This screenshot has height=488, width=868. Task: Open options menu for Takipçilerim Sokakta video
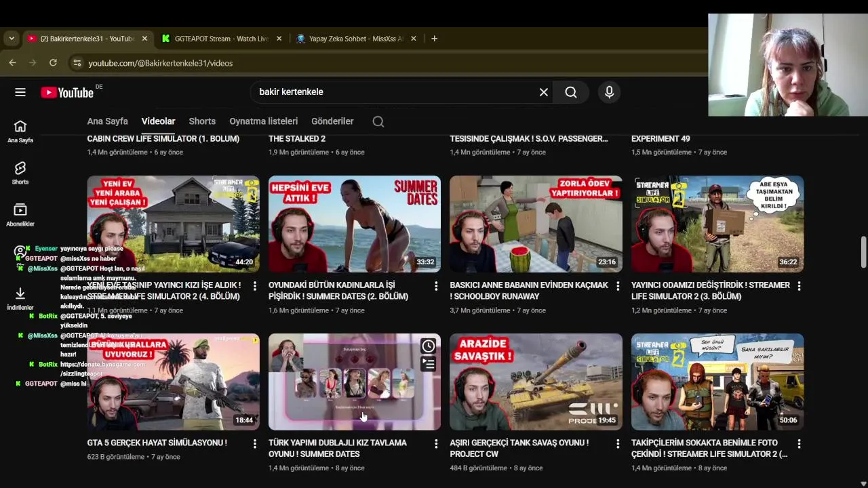[799, 443]
